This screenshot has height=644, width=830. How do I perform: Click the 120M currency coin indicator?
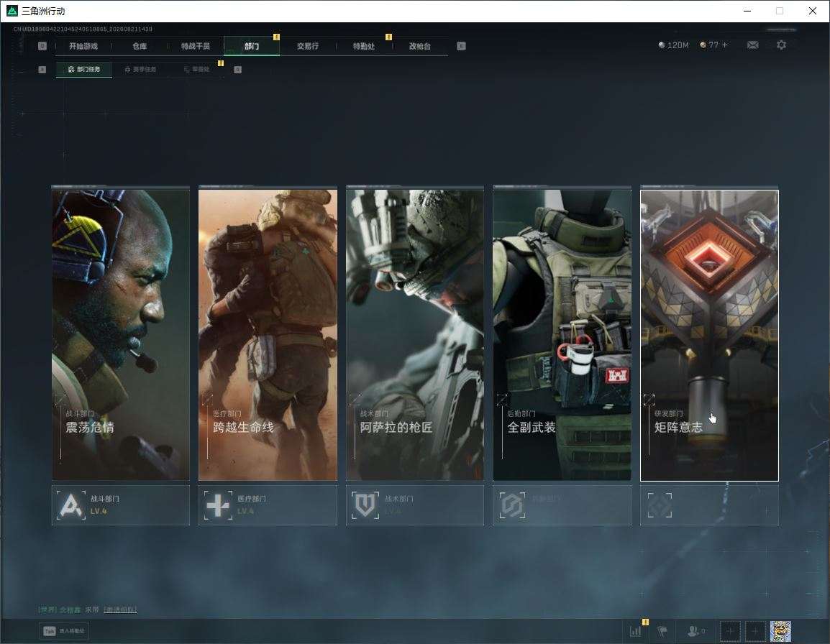point(673,45)
